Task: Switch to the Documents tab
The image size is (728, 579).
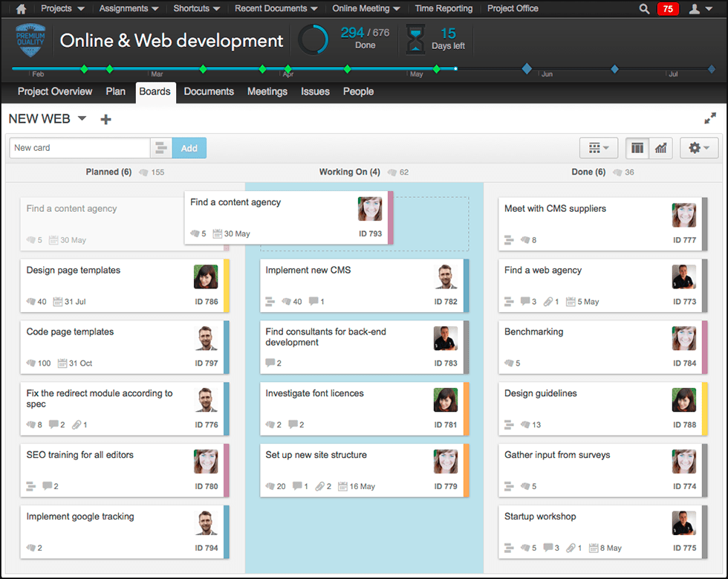Action: [x=209, y=91]
